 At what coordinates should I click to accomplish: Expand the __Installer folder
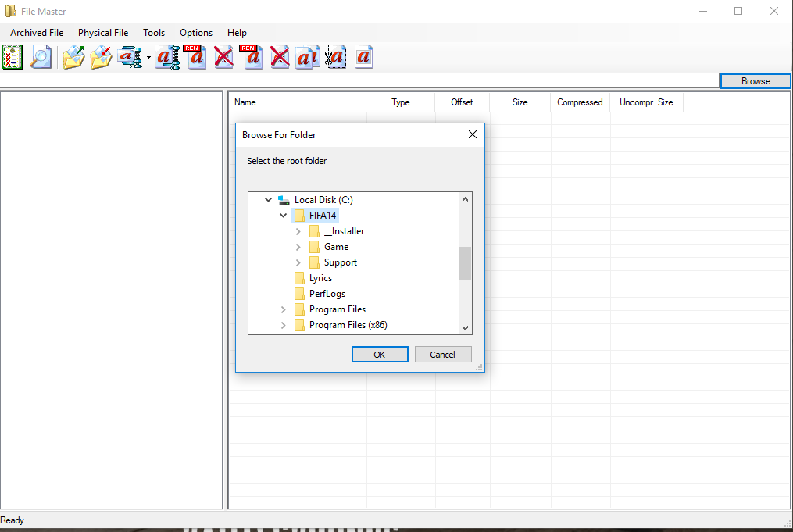point(297,231)
